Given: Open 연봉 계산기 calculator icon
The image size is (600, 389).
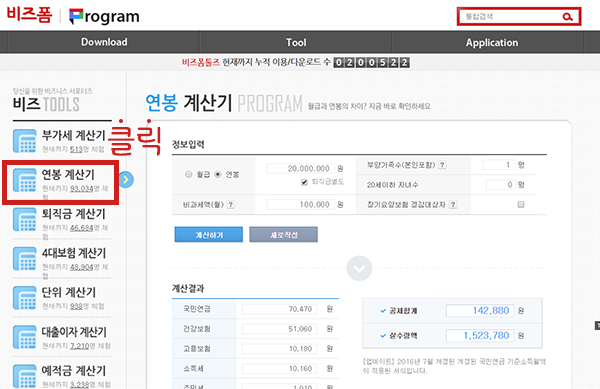Looking at the screenshot, I should pos(24,180).
